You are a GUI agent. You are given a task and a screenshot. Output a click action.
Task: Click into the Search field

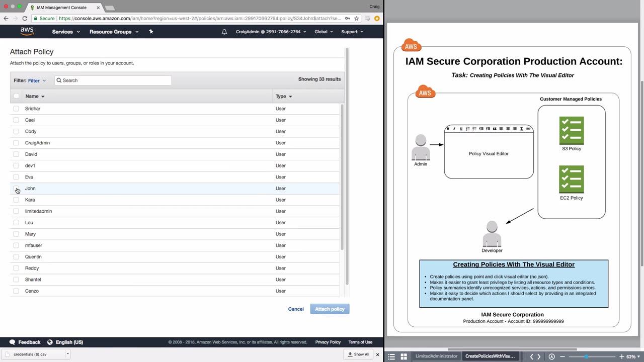point(113,80)
